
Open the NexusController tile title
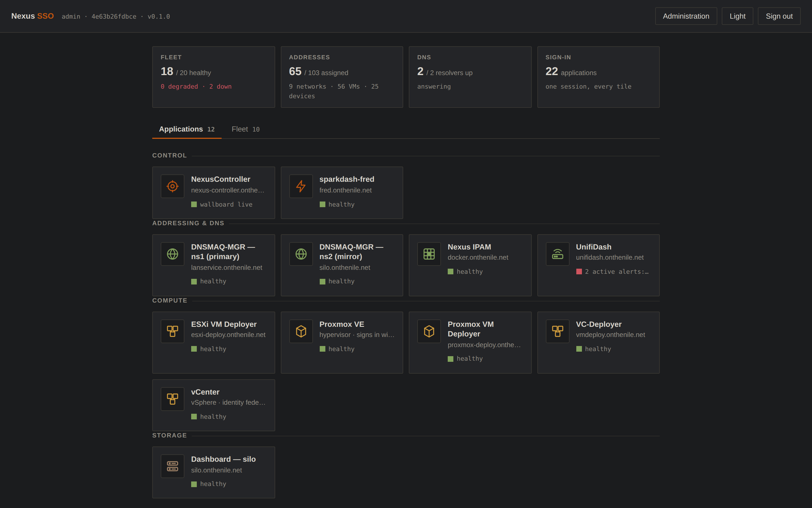220,179
